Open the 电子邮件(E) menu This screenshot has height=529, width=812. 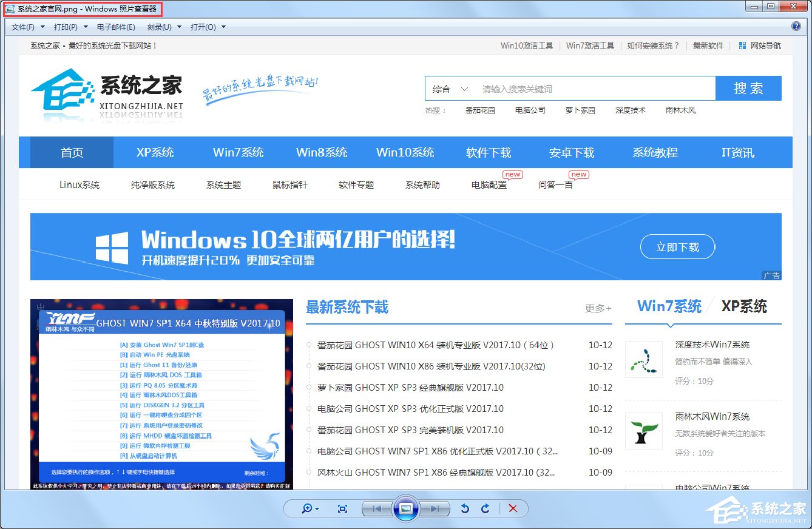coord(117,26)
